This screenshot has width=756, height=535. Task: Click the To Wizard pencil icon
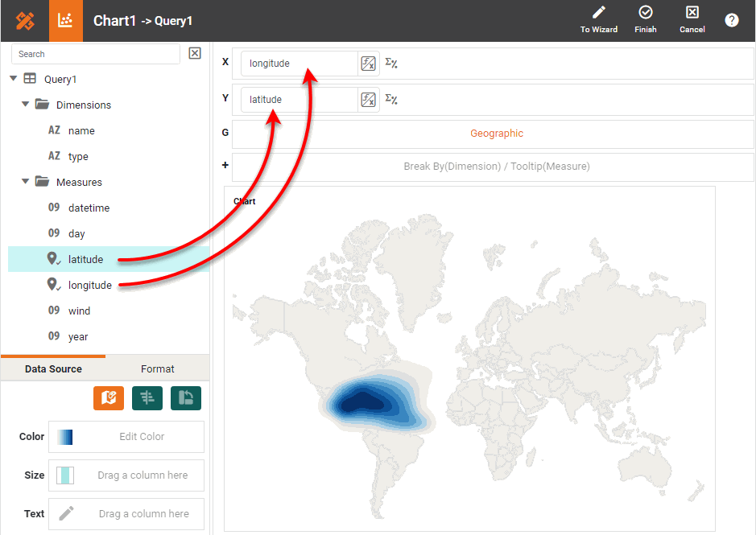[x=598, y=13]
